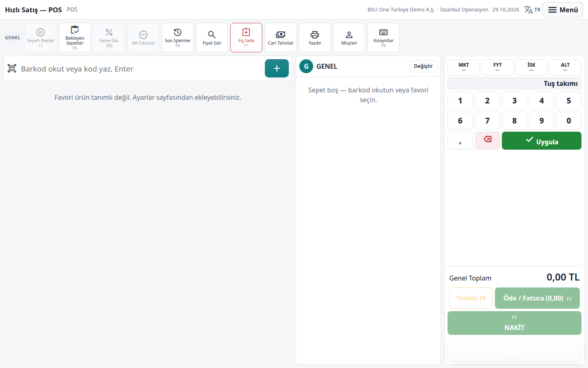Screen dimensions: 588x368
Task: Select the İSK keypad mode
Action: 531,67
